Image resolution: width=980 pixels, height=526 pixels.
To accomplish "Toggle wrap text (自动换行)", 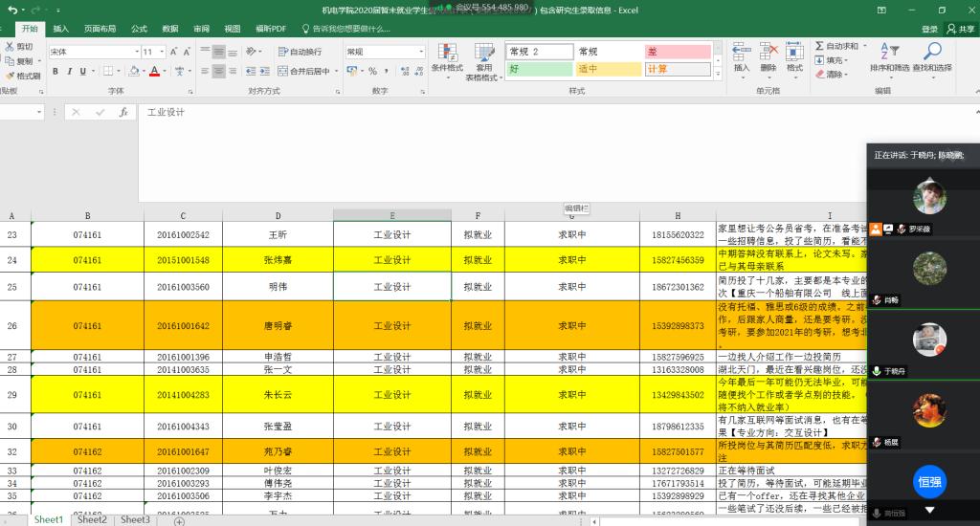I will [x=300, y=52].
